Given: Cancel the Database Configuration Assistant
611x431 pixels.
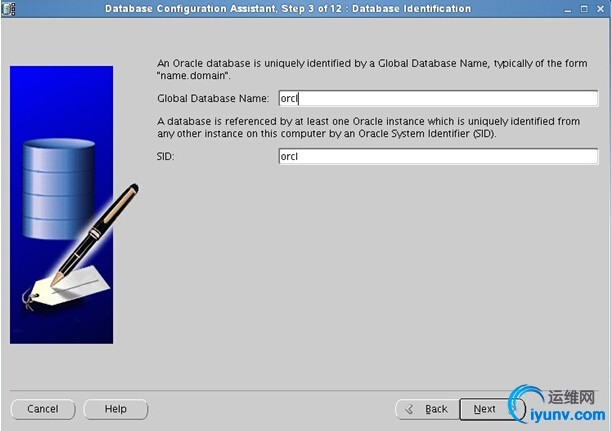Looking at the screenshot, I should (43, 409).
